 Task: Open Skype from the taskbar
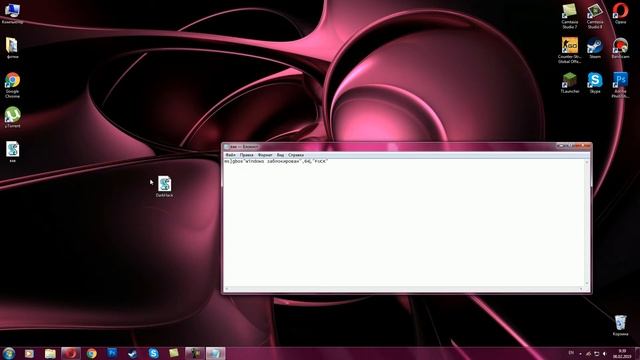point(153,353)
